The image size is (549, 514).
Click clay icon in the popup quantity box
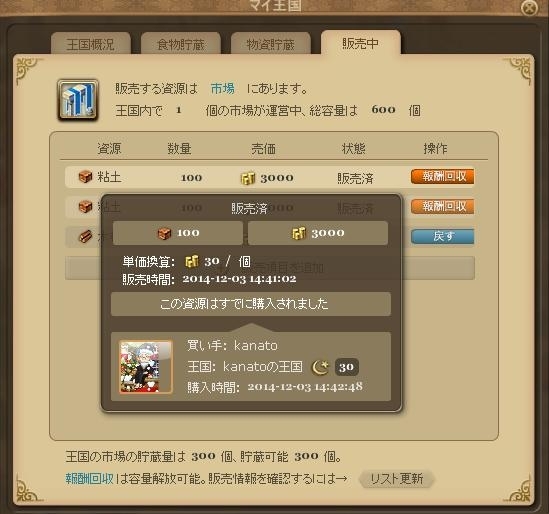click(164, 233)
